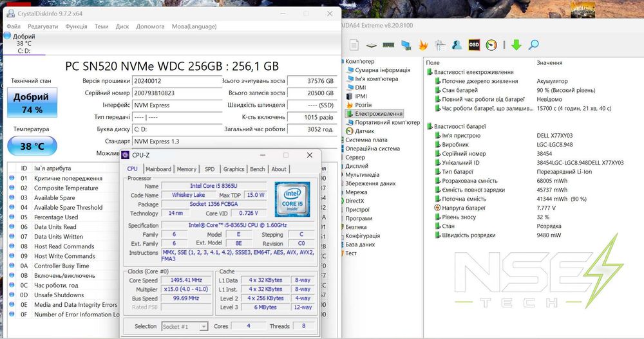The height and width of the screenshot is (339, 644).
Task: Select Системна плата in the AIDA64 tree
Action: pyautogui.click(x=366, y=140)
